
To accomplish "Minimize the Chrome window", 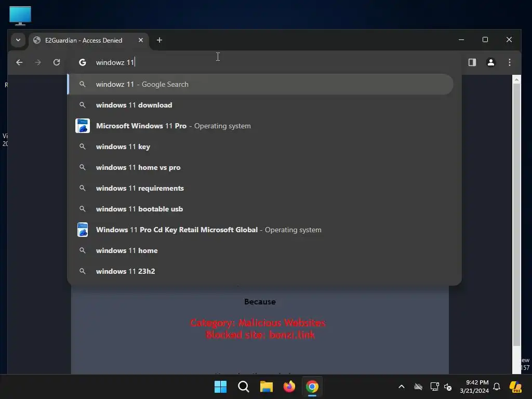I will (461, 39).
